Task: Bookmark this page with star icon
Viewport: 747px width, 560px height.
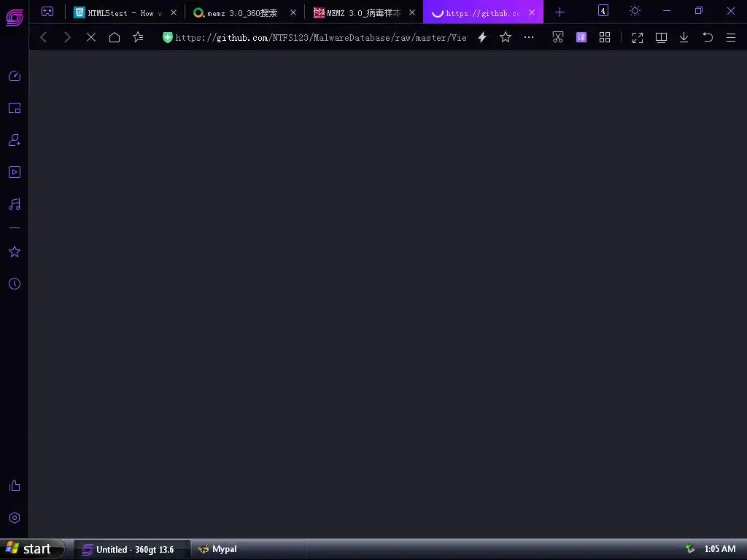Action: tap(506, 37)
